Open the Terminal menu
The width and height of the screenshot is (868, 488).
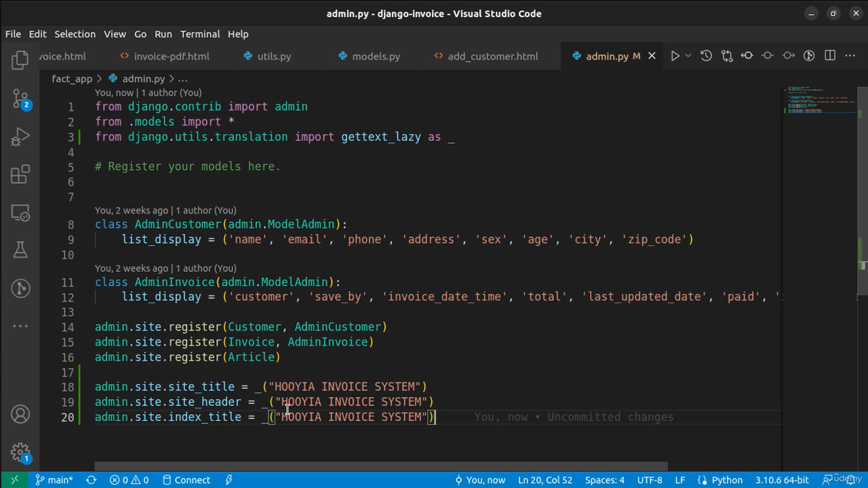(x=200, y=34)
